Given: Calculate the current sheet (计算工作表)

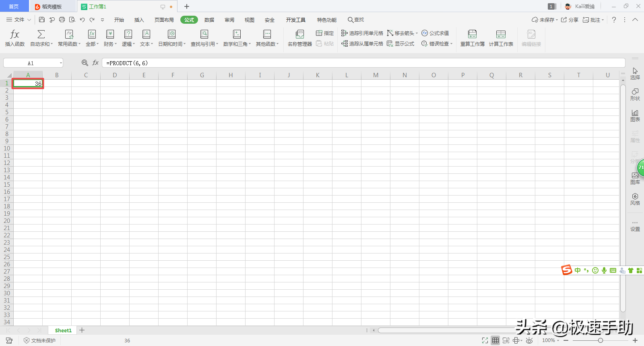Looking at the screenshot, I should [501, 38].
